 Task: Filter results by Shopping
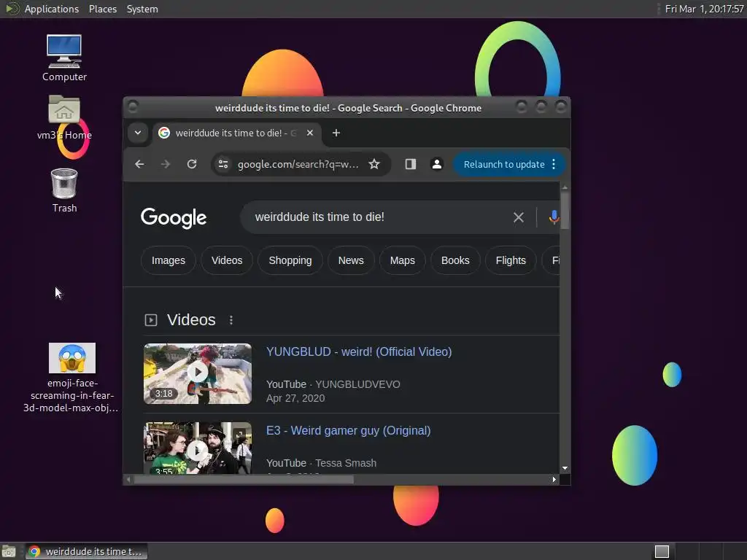point(290,260)
